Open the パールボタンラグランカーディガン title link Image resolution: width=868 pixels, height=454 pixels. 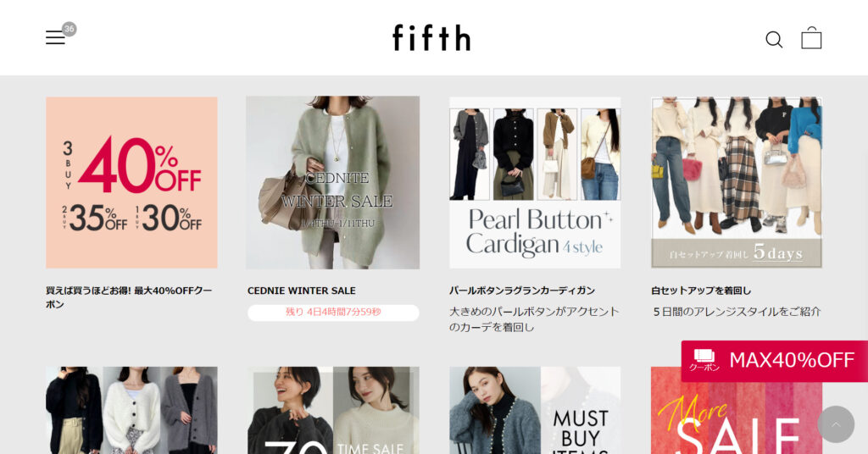pos(522,291)
